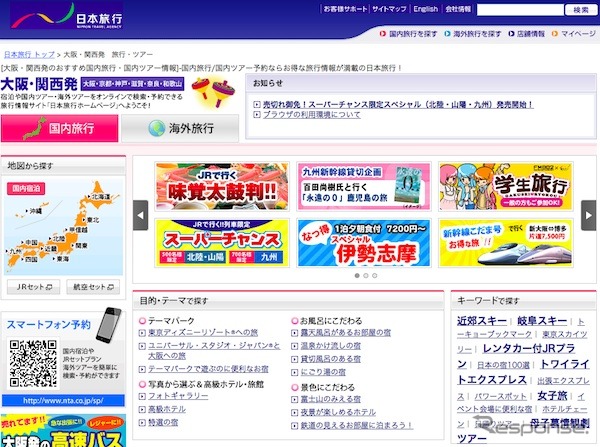Open お客様サポート in the top menu

(345, 9)
